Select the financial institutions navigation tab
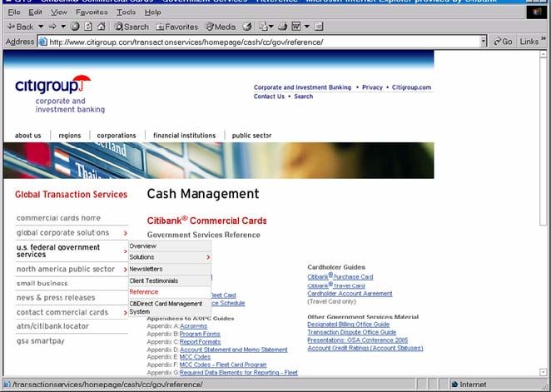The width and height of the screenshot is (551, 392). click(x=185, y=136)
